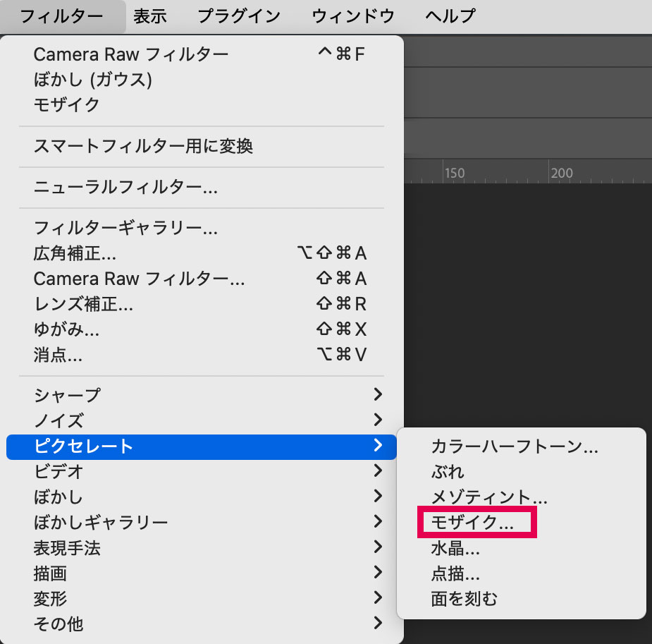Select recent モザイク filter entry near top
This screenshot has width=652, height=644.
coord(202,105)
